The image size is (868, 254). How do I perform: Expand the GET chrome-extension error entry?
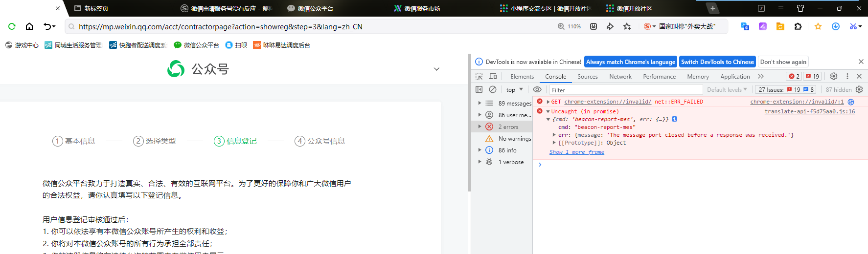tap(548, 102)
